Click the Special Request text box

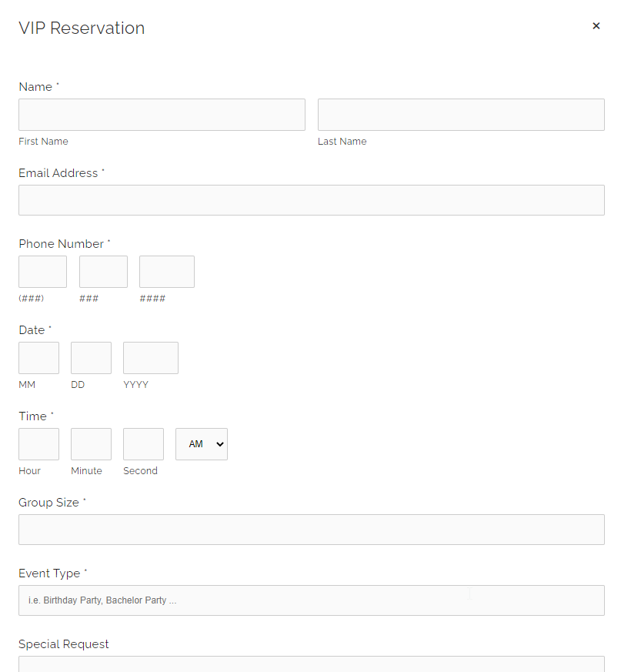pos(311,664)
